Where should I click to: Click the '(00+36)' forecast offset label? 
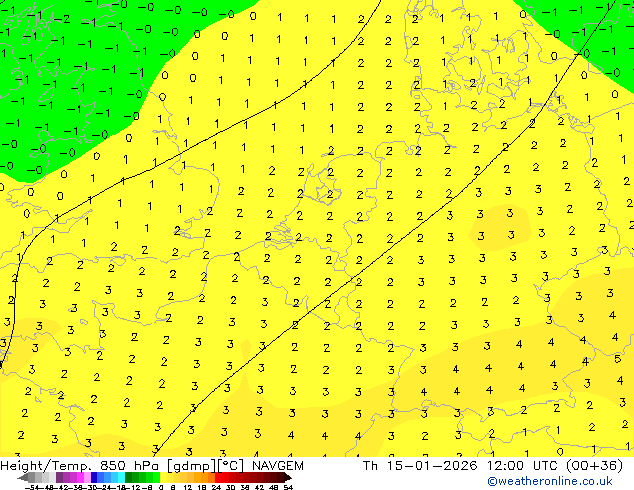pyautogui.click(x=594, y=466)
